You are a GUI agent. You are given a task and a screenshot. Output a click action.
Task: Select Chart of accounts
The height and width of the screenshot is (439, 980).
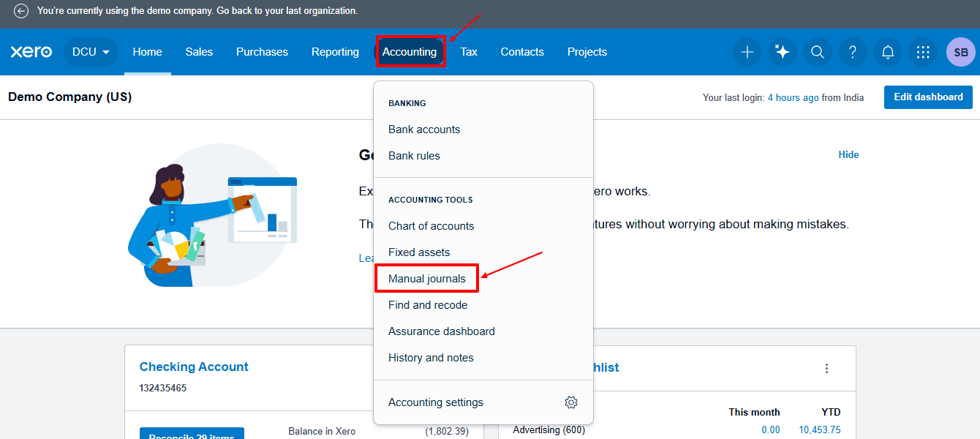pyautogui.click(x=431, y=225)
